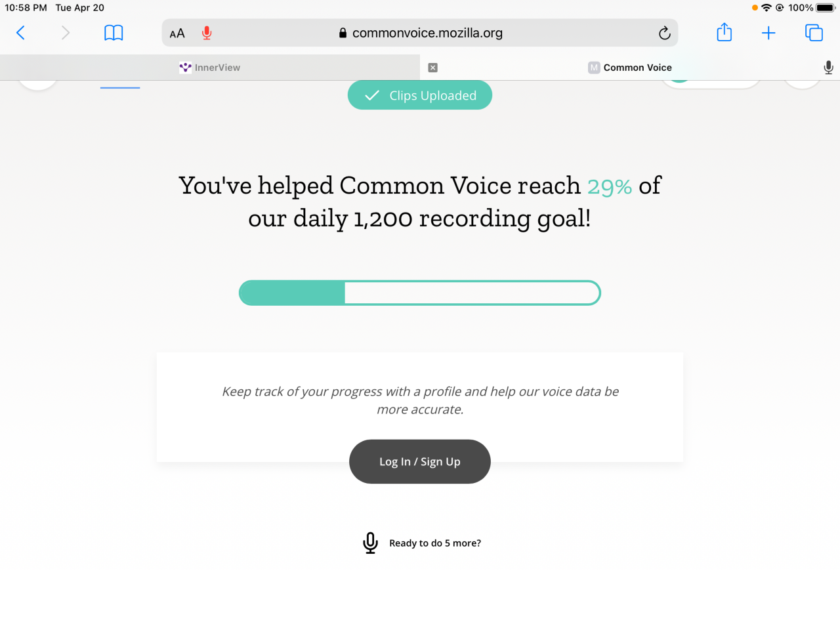The image size is (840, 630).
Task: Tap the microphone icon in tab bar
Action: [828, 67]
